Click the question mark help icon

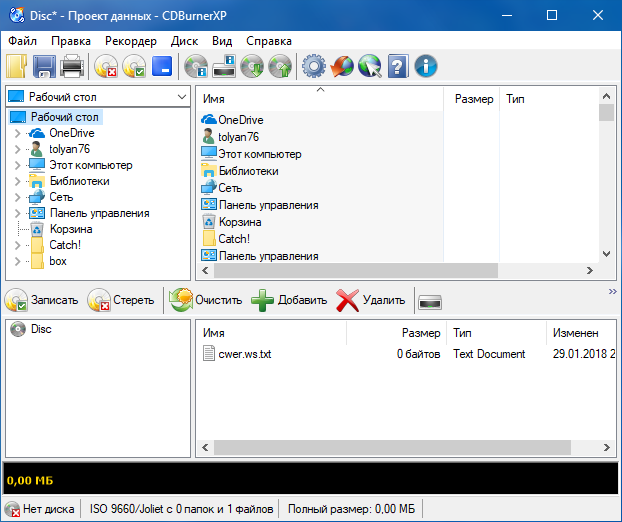coord(398,67)
